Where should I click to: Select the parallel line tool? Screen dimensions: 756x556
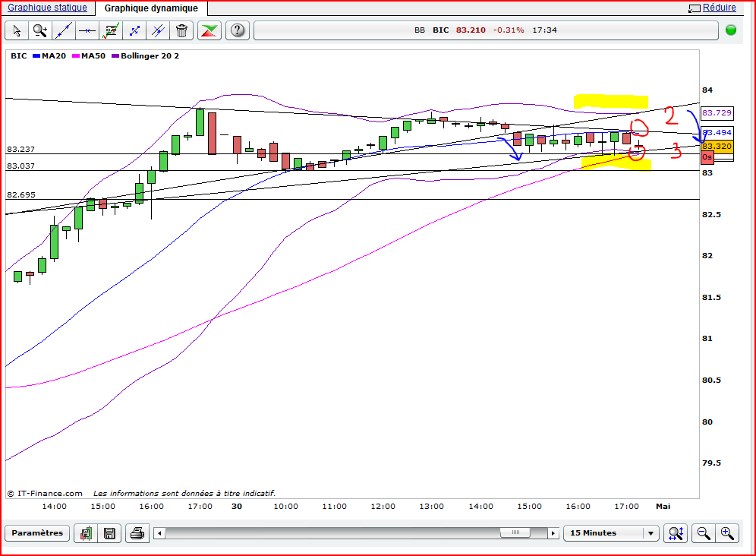(158, 30)
